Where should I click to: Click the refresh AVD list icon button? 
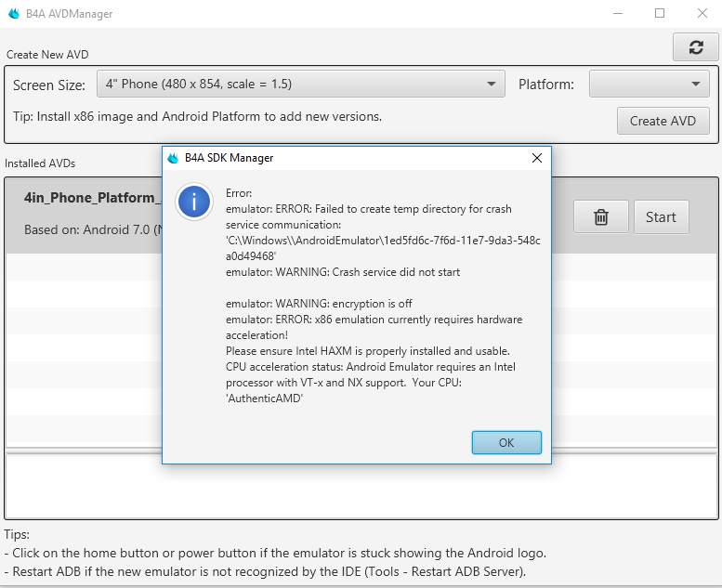(x=696, y=48)
